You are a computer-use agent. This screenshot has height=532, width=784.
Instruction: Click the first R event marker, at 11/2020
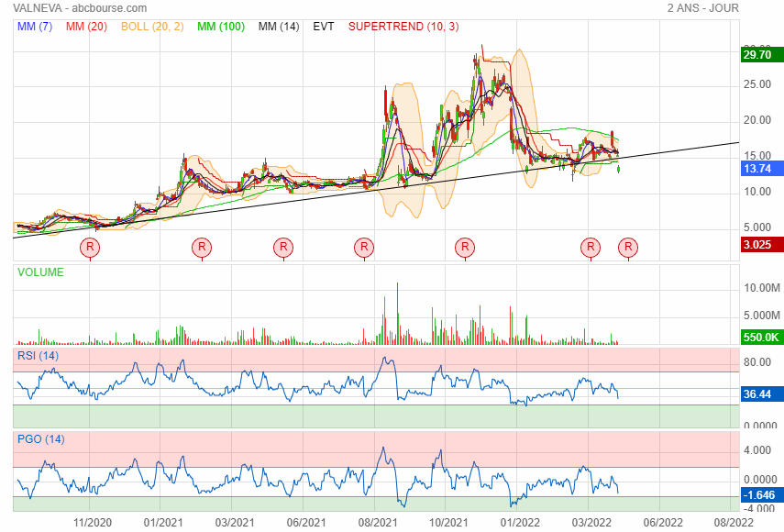click(90, 247)
